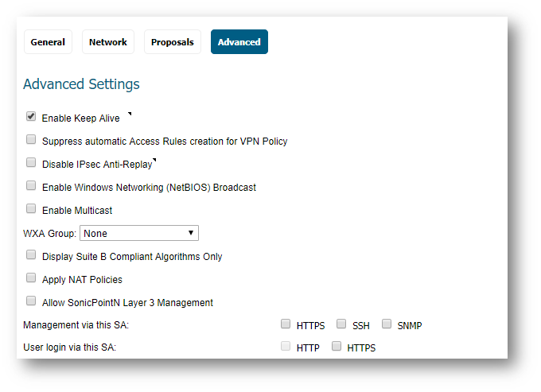Toggle Display Suite B Compliant Algorithms Only
This screenshot has height=392, width=541.
click(31, 254)
